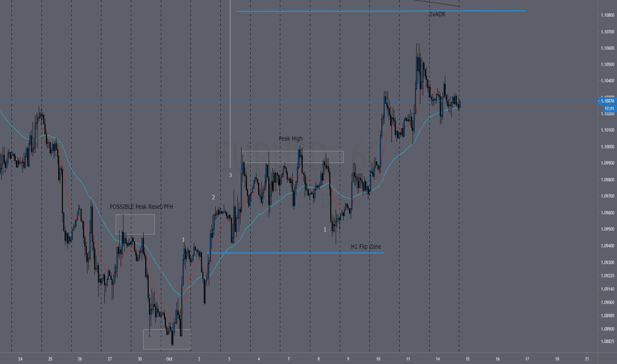Click price axis label 1.09900
Image resolution: width=617 pixels, height=364 pixels.
pos(608,163)
